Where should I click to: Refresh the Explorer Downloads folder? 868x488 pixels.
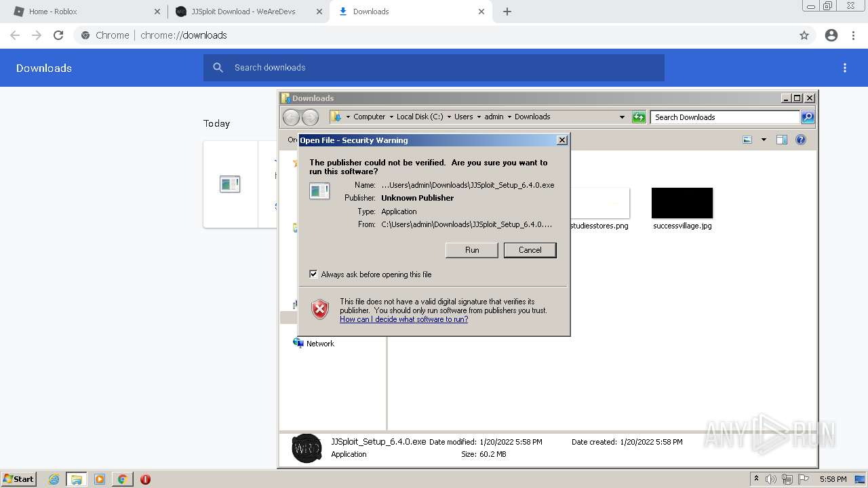pyautogui.click(x=639, y=117)
